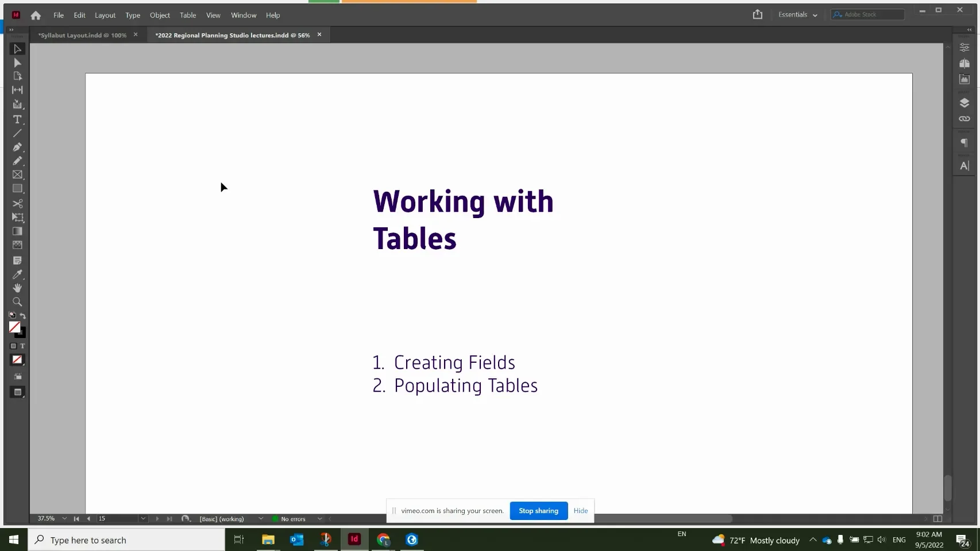Viewport: 980px width, 551px height.
Task: Open the Pages panel
Action: click(964, 63)
